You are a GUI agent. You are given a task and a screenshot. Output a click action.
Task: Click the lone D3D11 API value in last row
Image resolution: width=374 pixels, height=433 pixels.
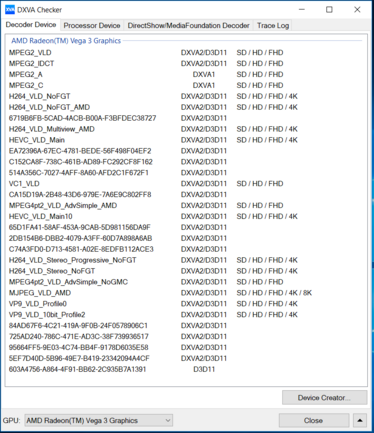tap(204, 370)
